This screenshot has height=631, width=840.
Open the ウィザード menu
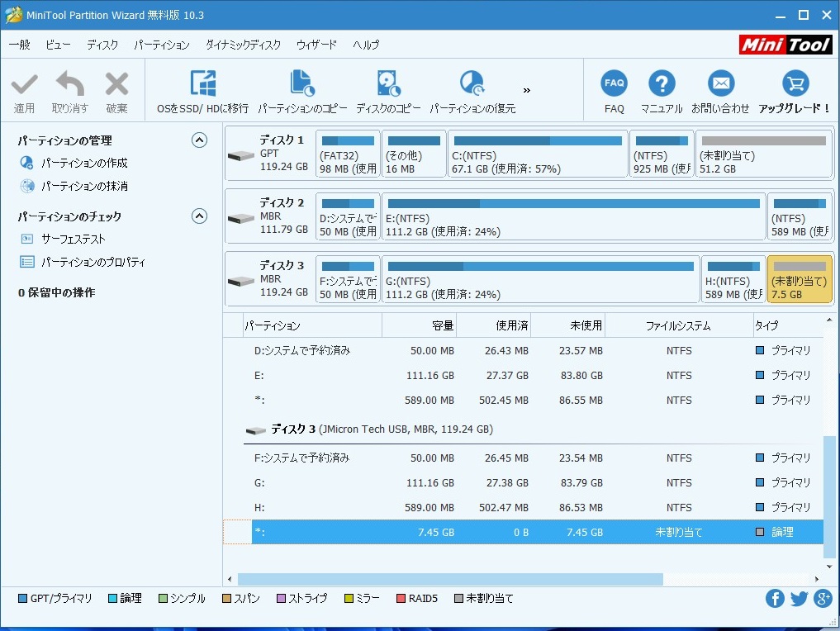coord(316,45)
